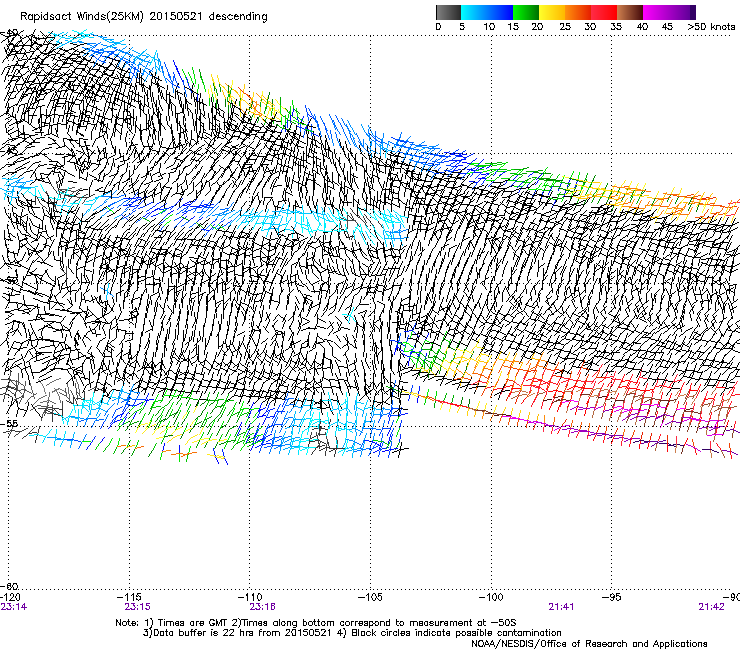Click the 23:15 time label

[137, 607]
